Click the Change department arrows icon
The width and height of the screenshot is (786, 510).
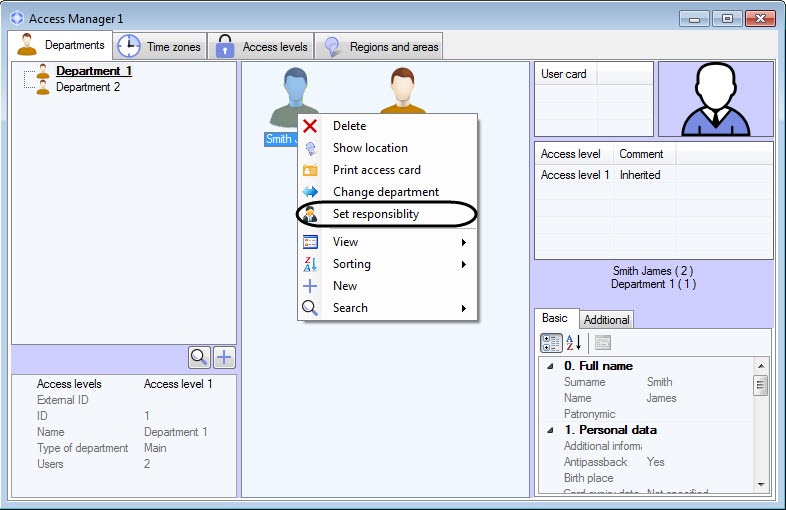(x=310, y=192)
